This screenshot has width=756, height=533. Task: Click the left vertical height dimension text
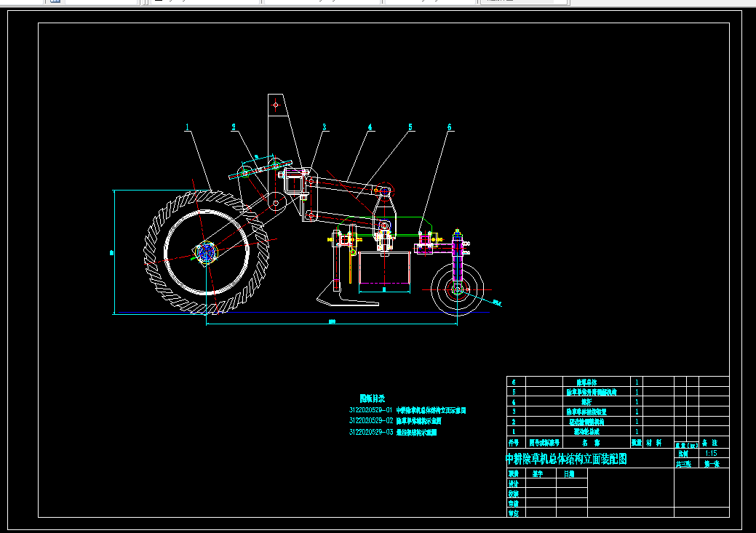point(113,252)
